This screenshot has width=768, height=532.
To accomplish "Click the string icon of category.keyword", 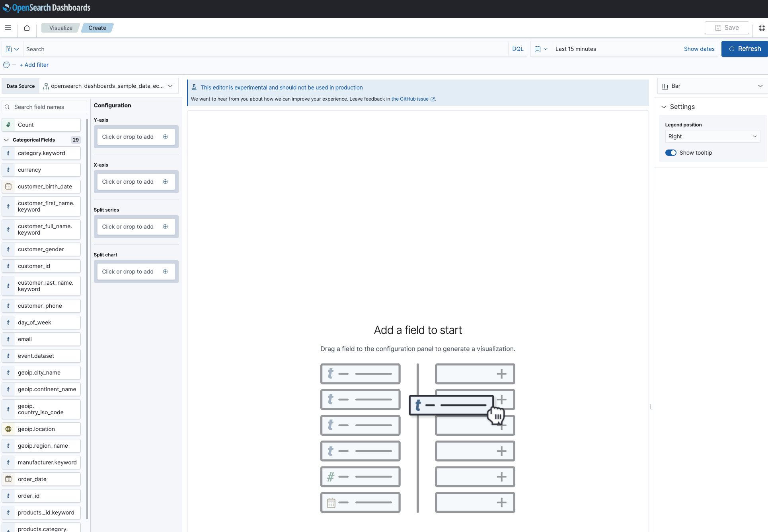I will coord(8,153).
